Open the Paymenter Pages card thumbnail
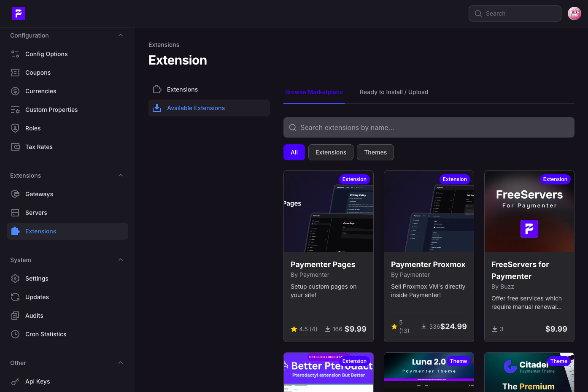Screen dimensions: 588x392 (329, 211)
